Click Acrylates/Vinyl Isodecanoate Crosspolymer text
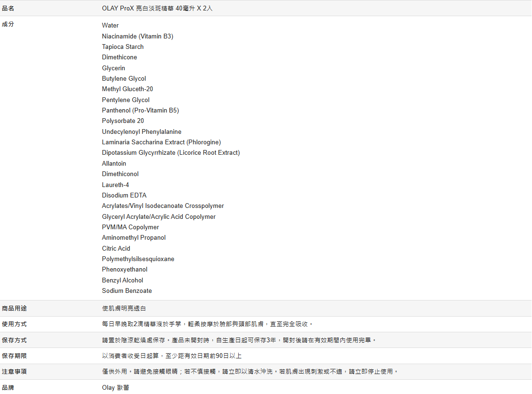Screen dimensions: 532x394 point(163,206)
